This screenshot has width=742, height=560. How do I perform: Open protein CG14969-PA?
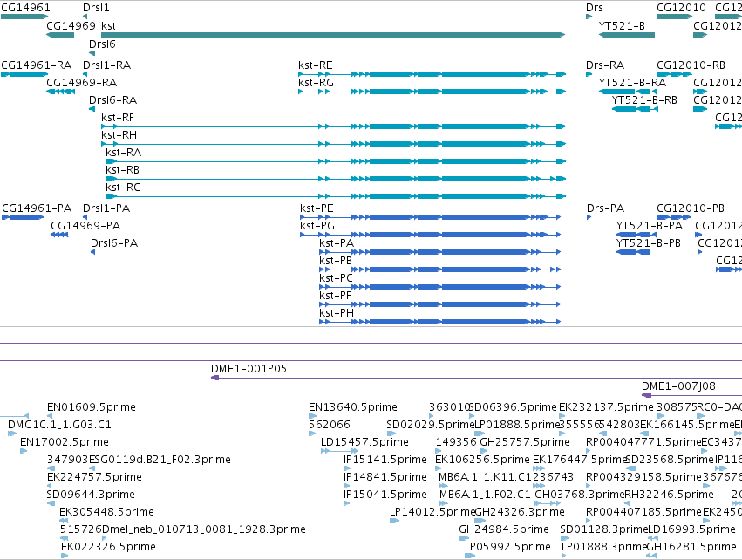[85, 226]
